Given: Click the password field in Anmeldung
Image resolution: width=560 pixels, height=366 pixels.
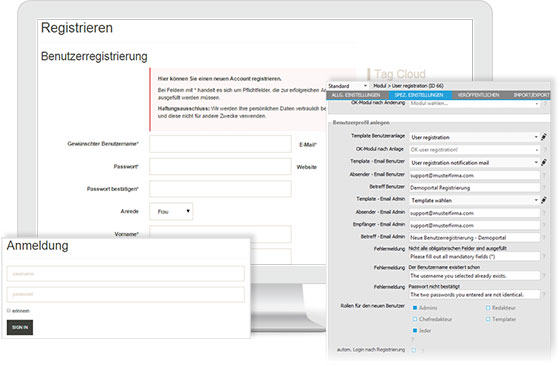Looking at the screenshot, I should click(x=126, y=294).
